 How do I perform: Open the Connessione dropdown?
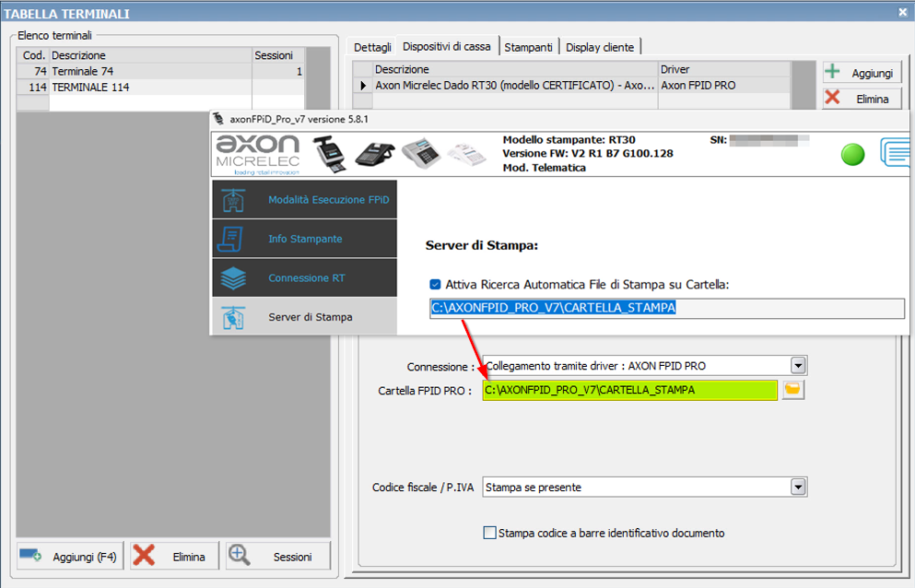coord(798,366)
